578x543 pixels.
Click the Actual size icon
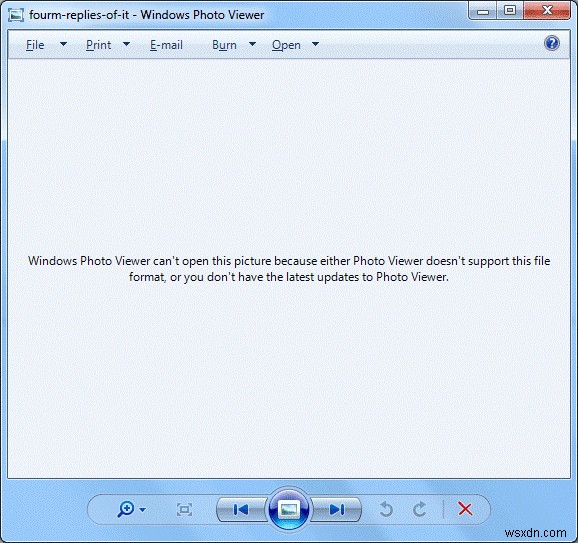pyautogui.click(x=184, y=510)
